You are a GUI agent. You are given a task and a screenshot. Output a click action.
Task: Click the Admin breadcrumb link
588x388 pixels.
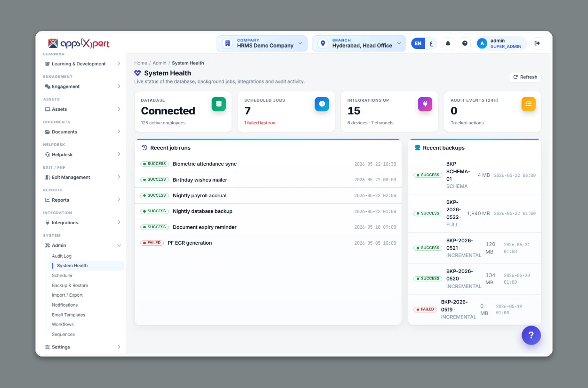[x=159, y=63]
